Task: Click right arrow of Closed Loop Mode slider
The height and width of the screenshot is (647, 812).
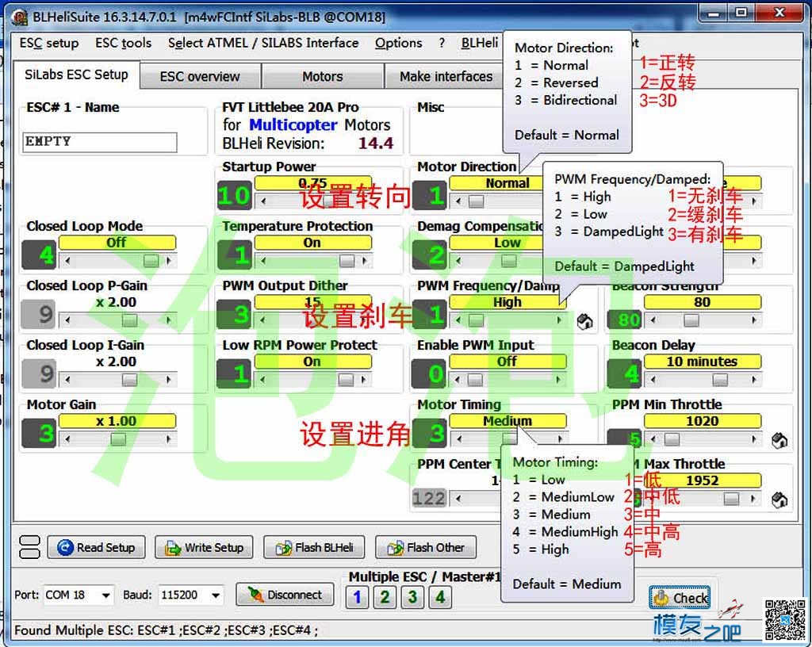Action: tap(169, 261)
